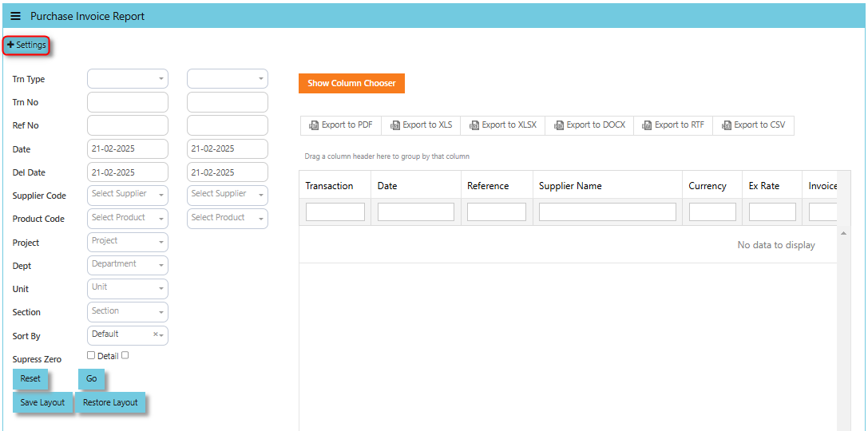Open the hamburger menu icon
This screenshot has width=868, height=431.
(15, 16)
